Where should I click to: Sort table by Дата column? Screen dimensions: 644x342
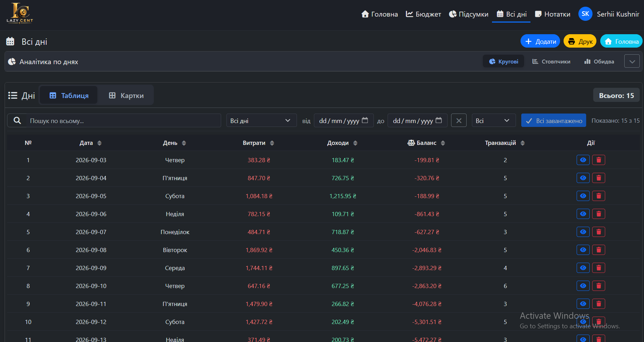pos(91,143)
